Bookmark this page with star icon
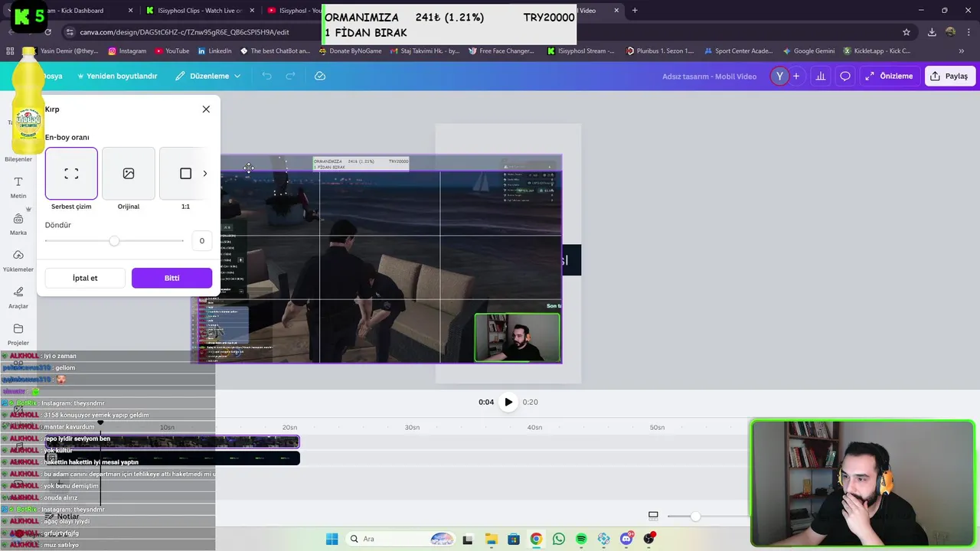The height and width of the screenshot is (551, 980). tap(906, 32)
